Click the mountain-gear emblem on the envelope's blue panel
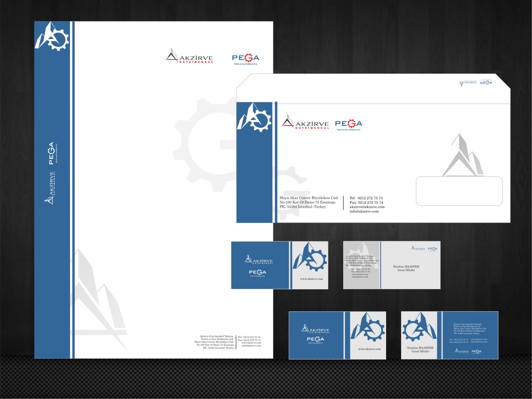The height and width of the screenshot is (399, 532). coord(254,117)
